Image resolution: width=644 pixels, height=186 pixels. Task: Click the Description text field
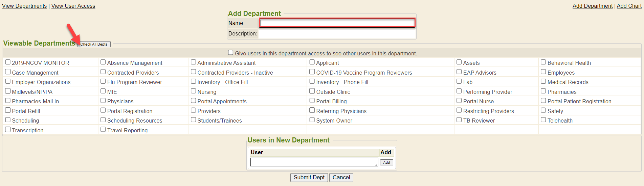[x=337, y=33]
